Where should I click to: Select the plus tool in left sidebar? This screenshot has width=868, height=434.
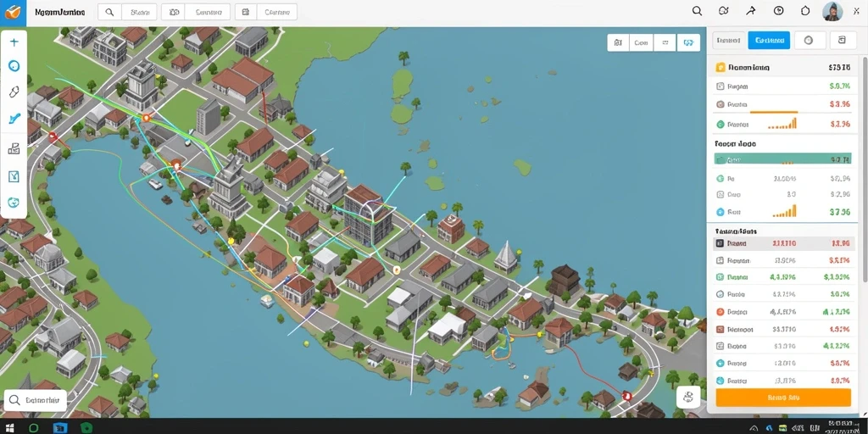click(x=14, y=42)
